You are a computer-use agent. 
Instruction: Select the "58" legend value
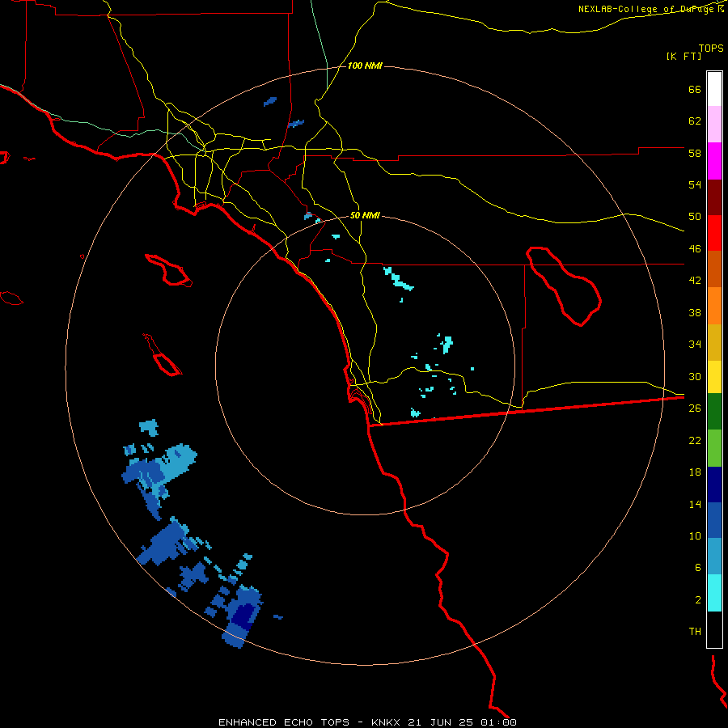point(695,153)
